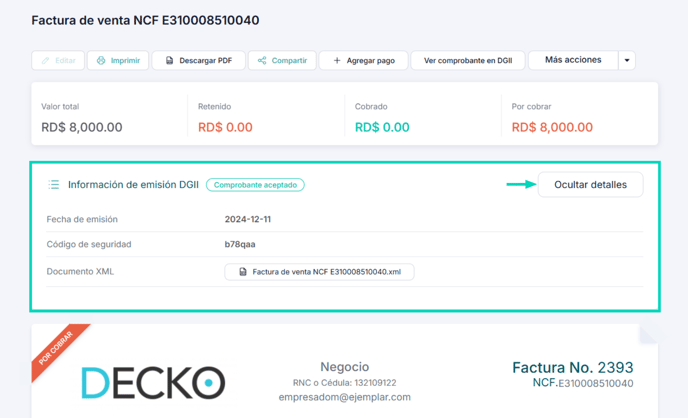Open Ver comprobante en DGII
Image resolution: width=688 pixels, height=418 pixels.
468,61
